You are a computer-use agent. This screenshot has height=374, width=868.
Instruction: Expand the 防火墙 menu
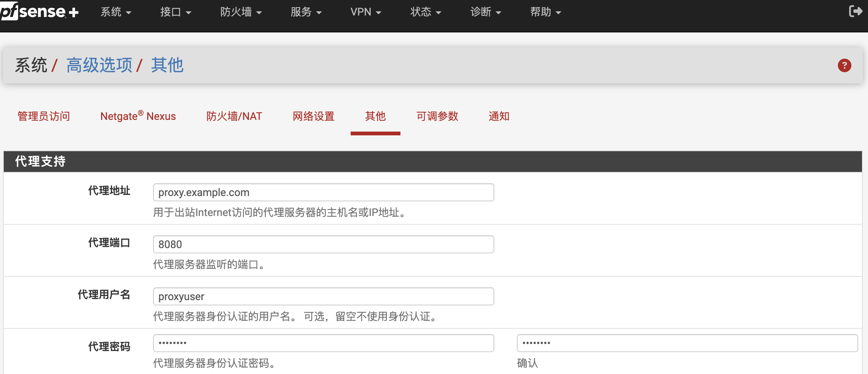pos(241,12)
